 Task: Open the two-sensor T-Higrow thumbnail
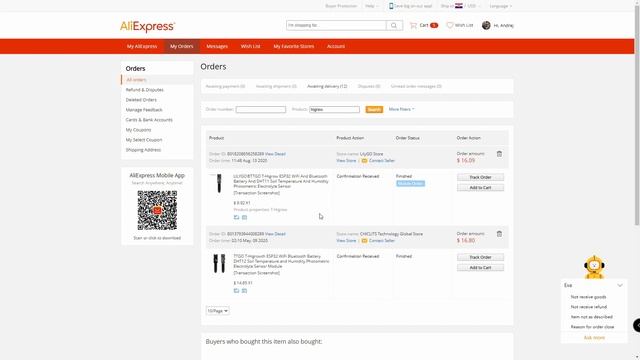tap(219, 264)
